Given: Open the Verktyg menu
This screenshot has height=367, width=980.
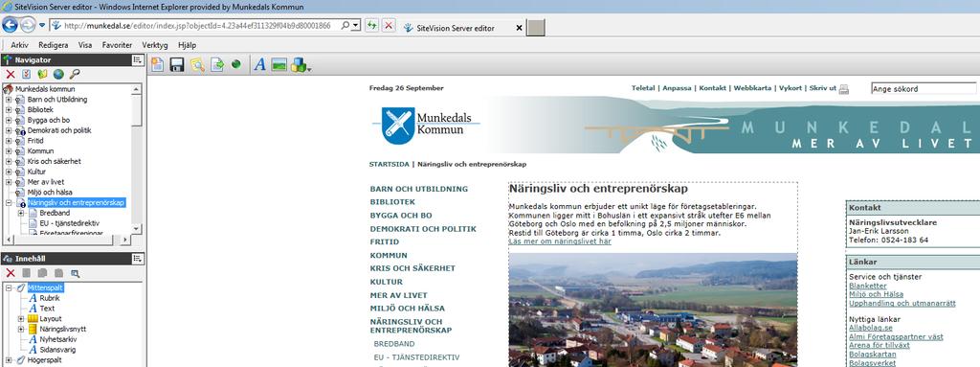Looking at the screenshot, I should coord(155,45).
